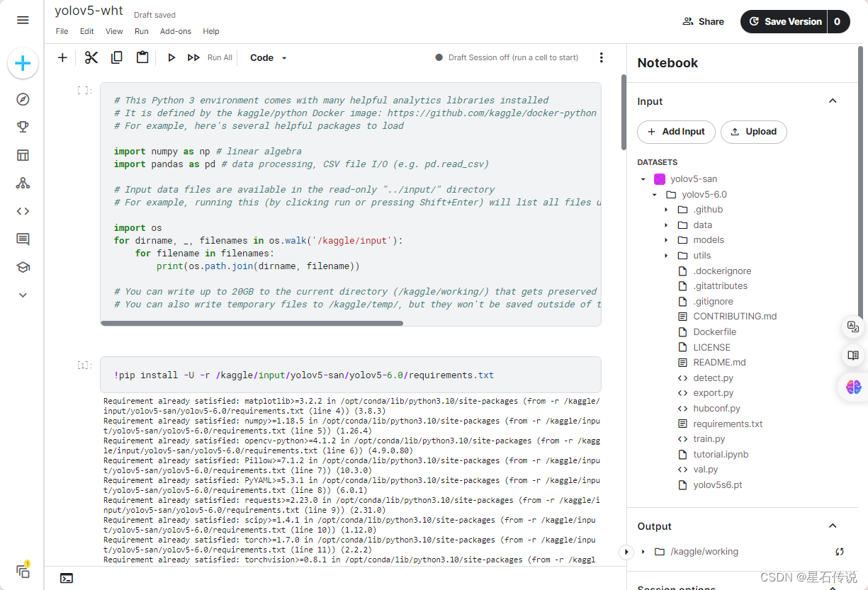Select the detect.py file

(x=713, y=378)
